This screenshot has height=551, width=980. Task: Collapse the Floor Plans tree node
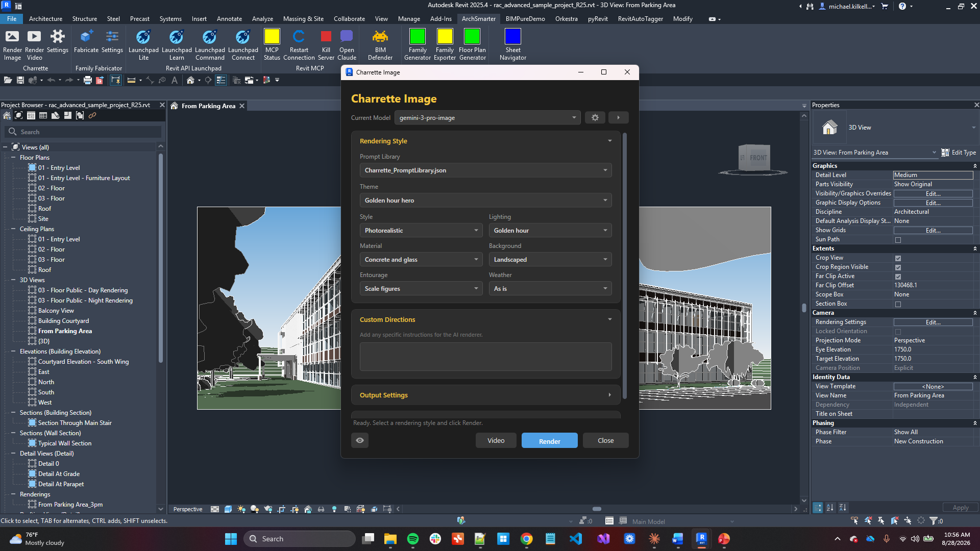[x=13, y=158]
